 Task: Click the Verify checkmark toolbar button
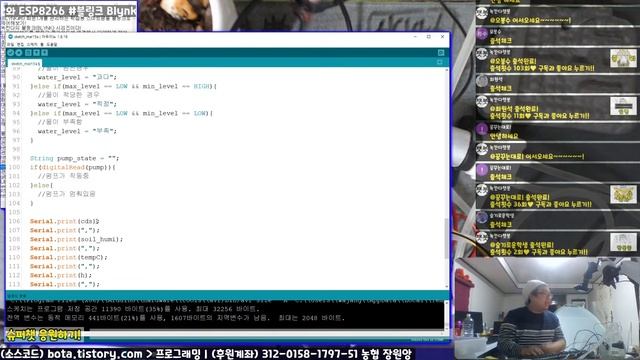point(11,53)
